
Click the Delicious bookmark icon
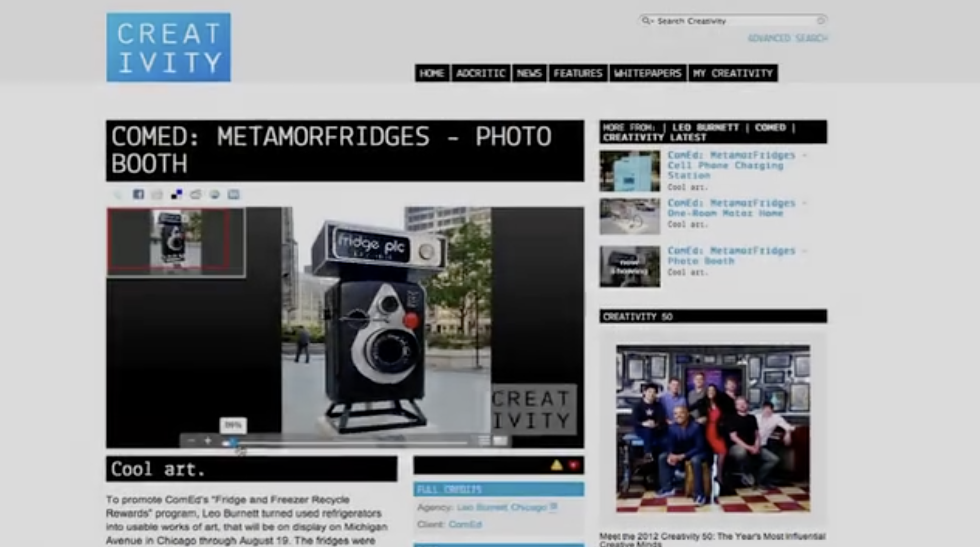[x=176, y=195]
